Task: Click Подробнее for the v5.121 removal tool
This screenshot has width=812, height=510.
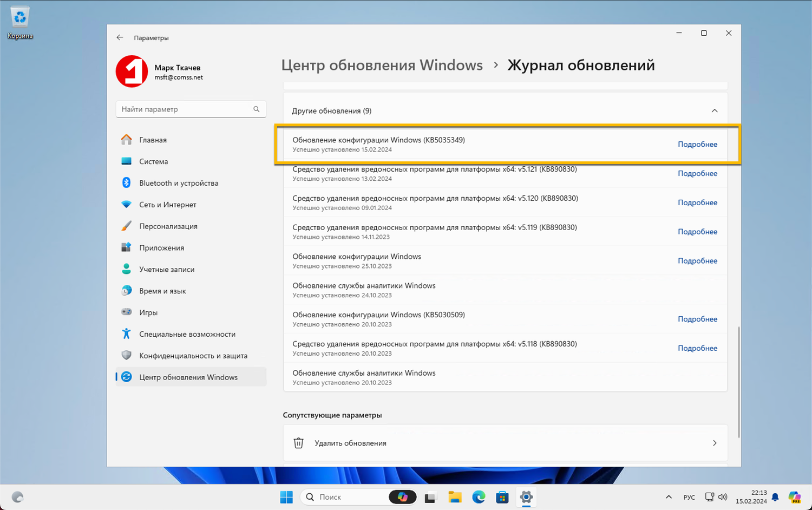Action: coord(697,174)
